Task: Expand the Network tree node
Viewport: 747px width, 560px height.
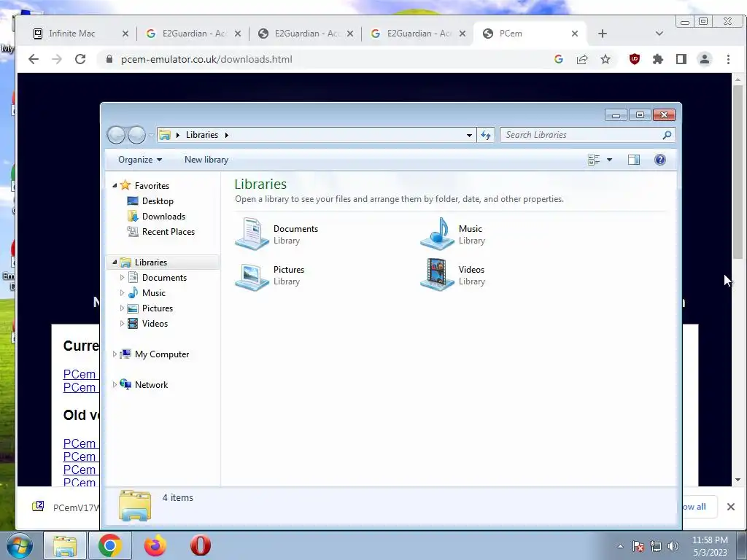Action: 115,385
